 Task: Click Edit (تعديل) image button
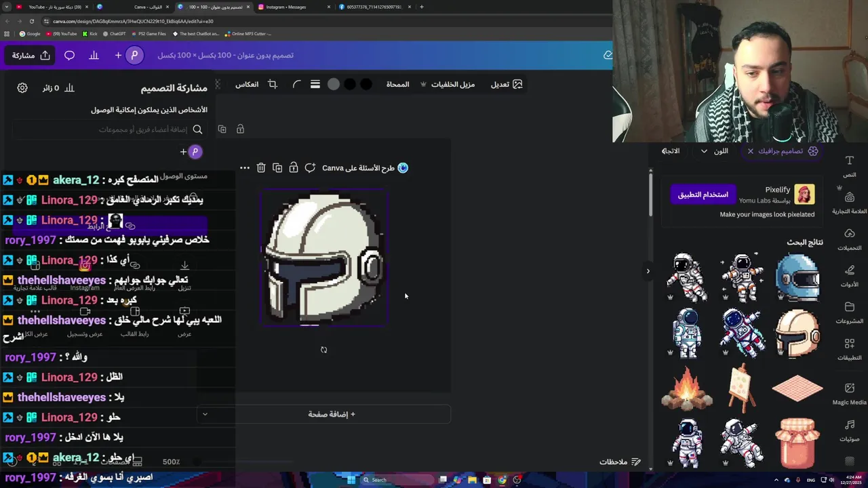507,84
